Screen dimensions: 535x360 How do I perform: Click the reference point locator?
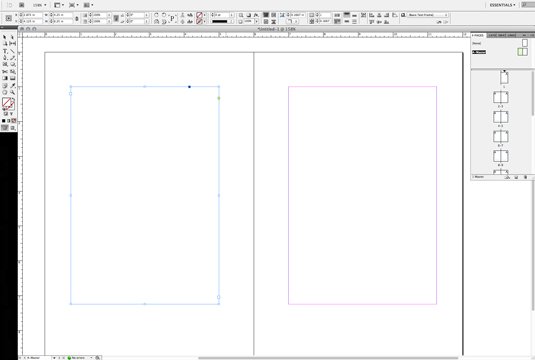pyautogui.click(x=9, y=18)
